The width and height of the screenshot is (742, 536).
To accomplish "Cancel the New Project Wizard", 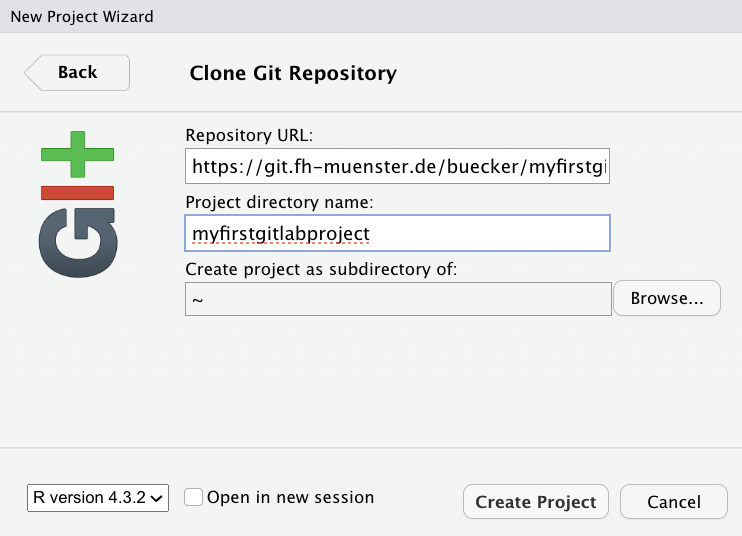I will pos(674,502).
